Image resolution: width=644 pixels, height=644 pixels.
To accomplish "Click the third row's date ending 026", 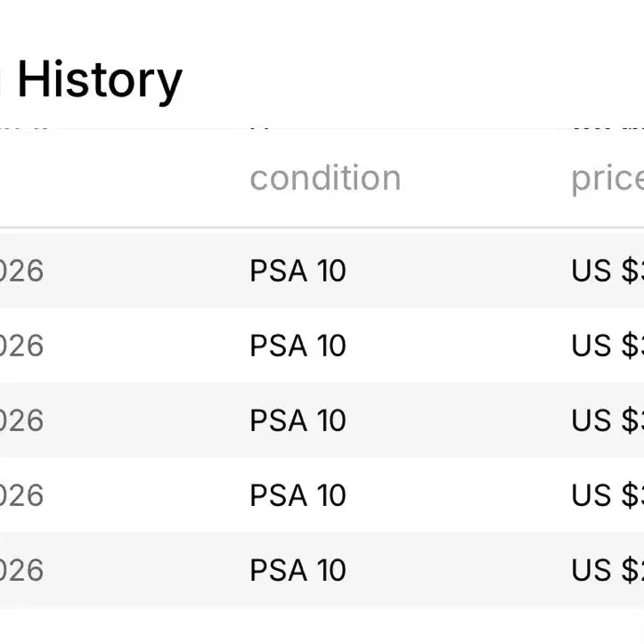I will (21, 420).
